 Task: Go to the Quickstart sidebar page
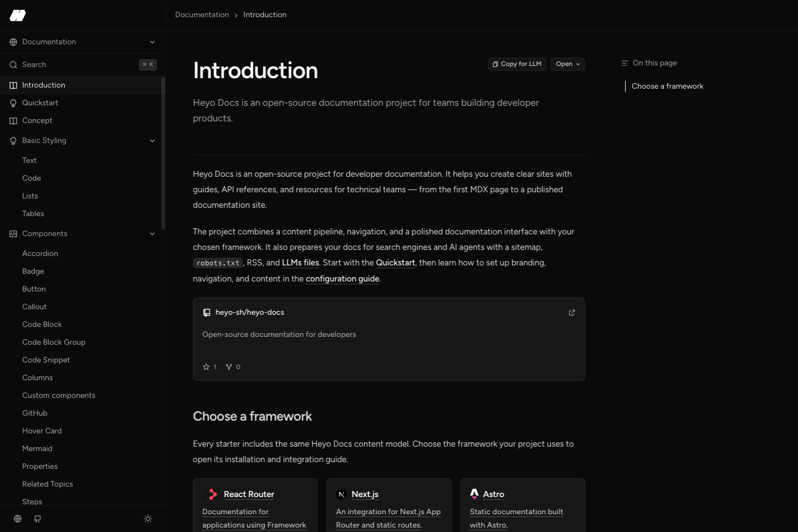pyautogui.click(x=80, y=103)
